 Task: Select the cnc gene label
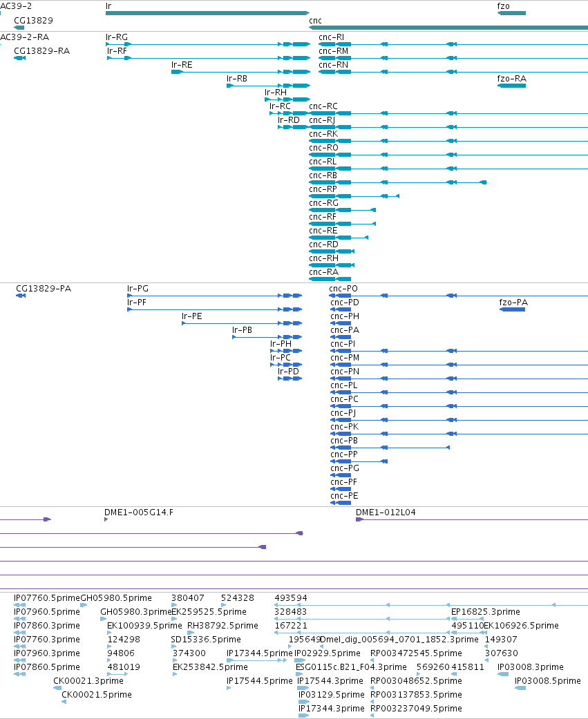coord(315,21)
